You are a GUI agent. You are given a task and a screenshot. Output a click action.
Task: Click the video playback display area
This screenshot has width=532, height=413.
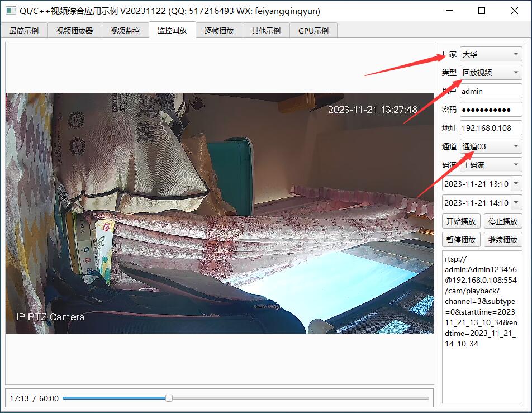point(220,213)
